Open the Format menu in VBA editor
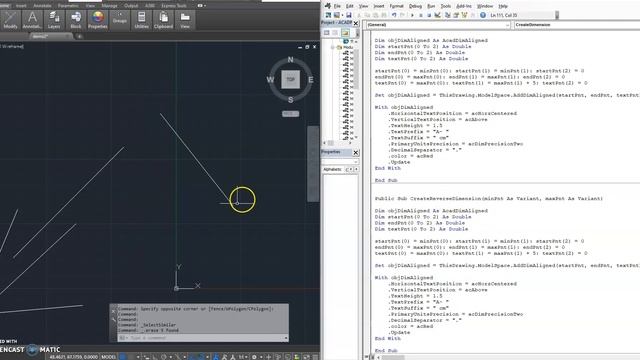This screenshot has width=640, height=360. click(396, 6)
